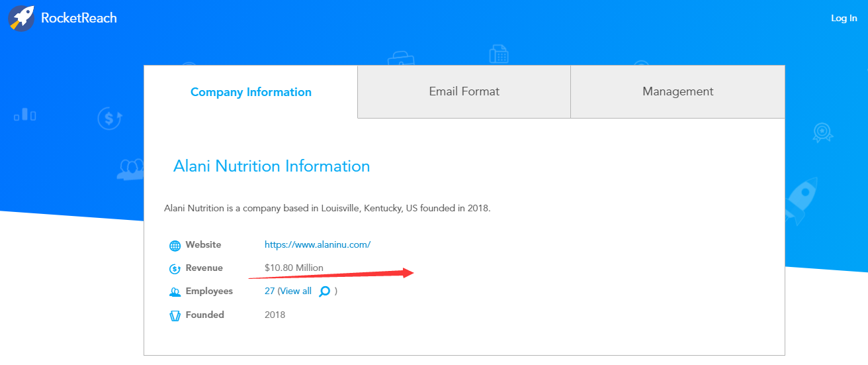Click the RocketReach brand name text
868x365 pixels.
click(79, 18)
